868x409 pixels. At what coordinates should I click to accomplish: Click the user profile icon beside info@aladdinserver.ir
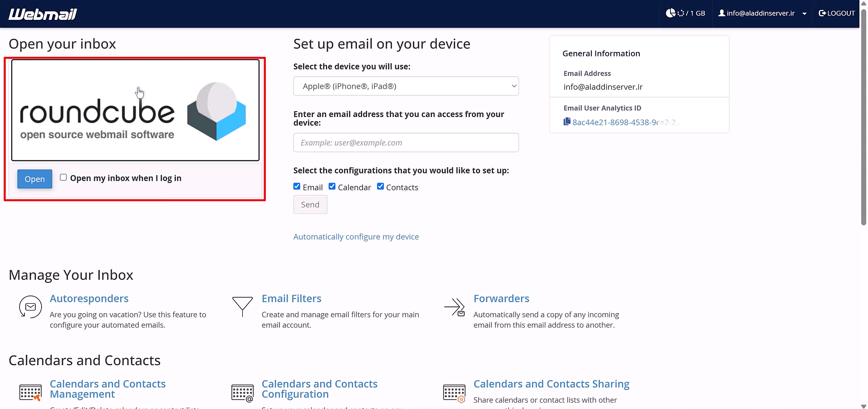coord(722,13)
